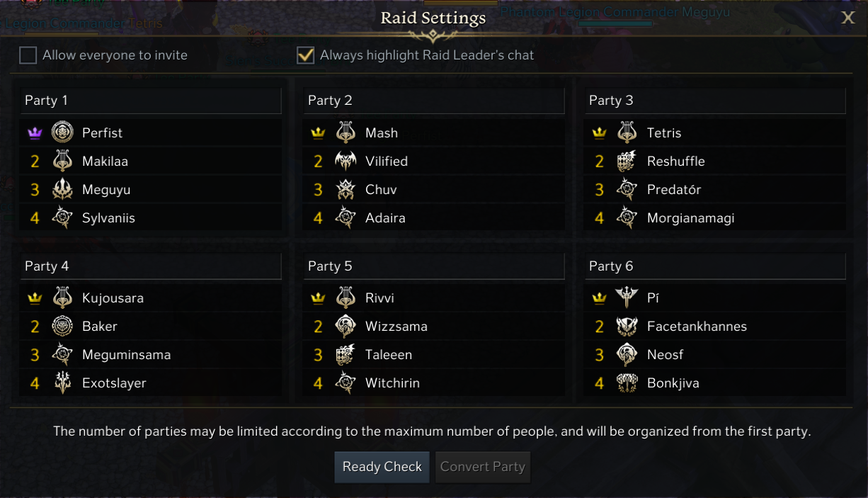Click the class icon next to Facetankhannes
868x498 pixels.
coord(627,327)
